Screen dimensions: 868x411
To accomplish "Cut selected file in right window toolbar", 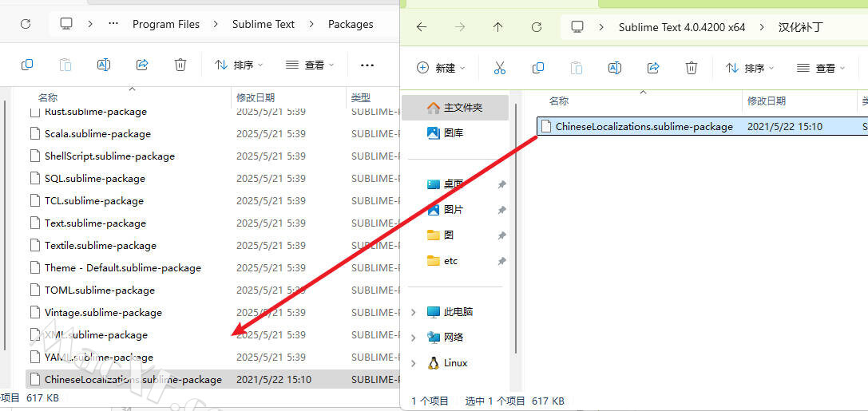I will [499, 68].
